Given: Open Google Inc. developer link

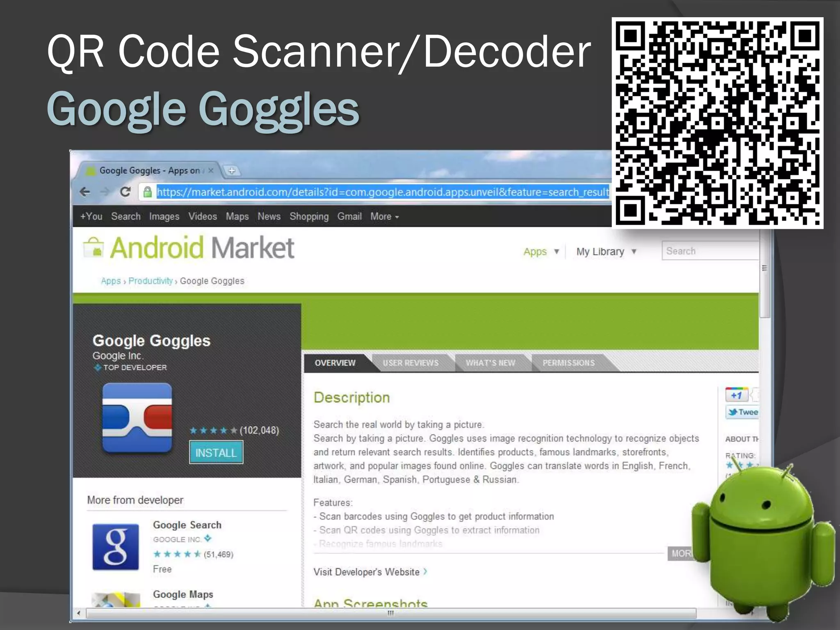Looking at the screenshot, I should coord(117,356).
